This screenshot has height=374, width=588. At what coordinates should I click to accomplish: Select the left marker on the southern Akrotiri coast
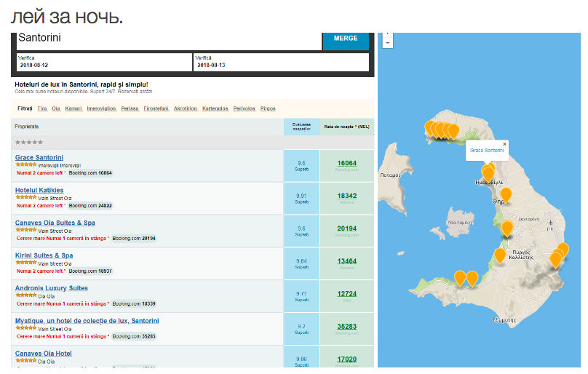click(x=460, y=279)
